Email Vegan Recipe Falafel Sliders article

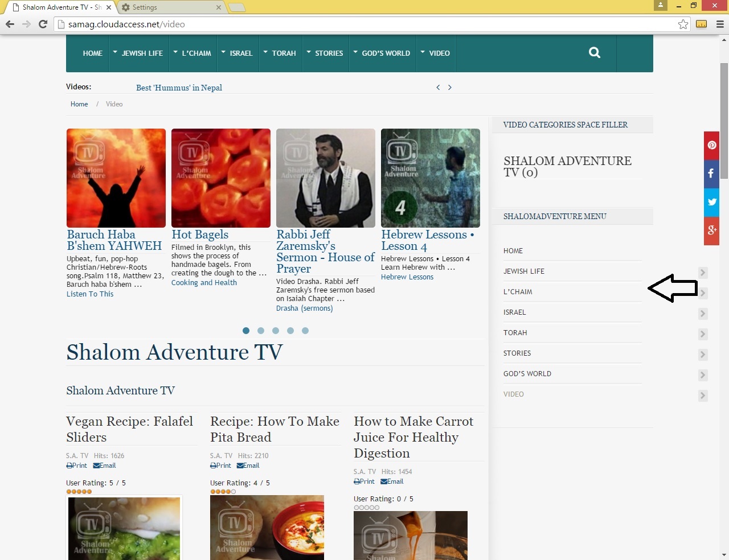pos(104,466)
